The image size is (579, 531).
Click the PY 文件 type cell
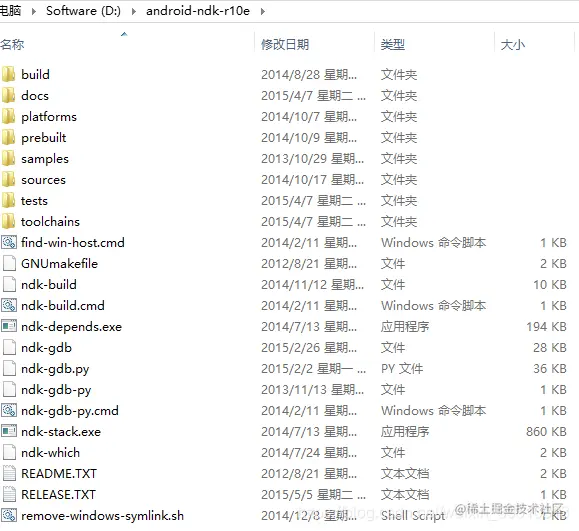point(402,369)
